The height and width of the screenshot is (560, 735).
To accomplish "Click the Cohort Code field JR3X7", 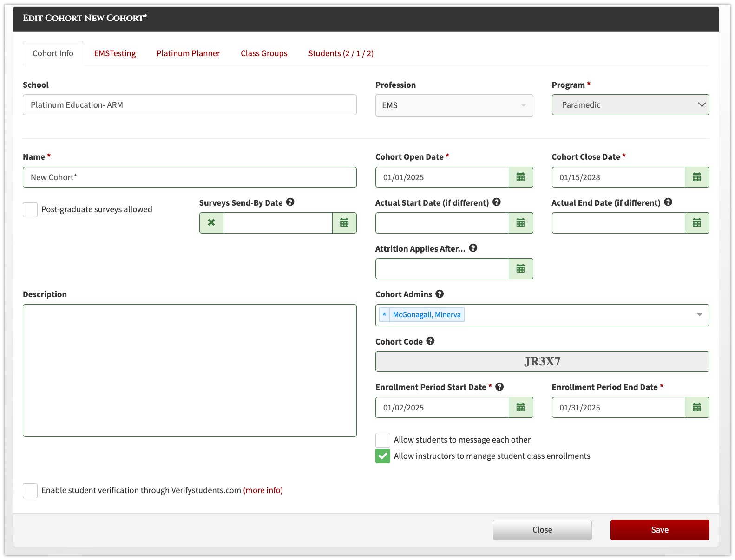I will point(542,362).
